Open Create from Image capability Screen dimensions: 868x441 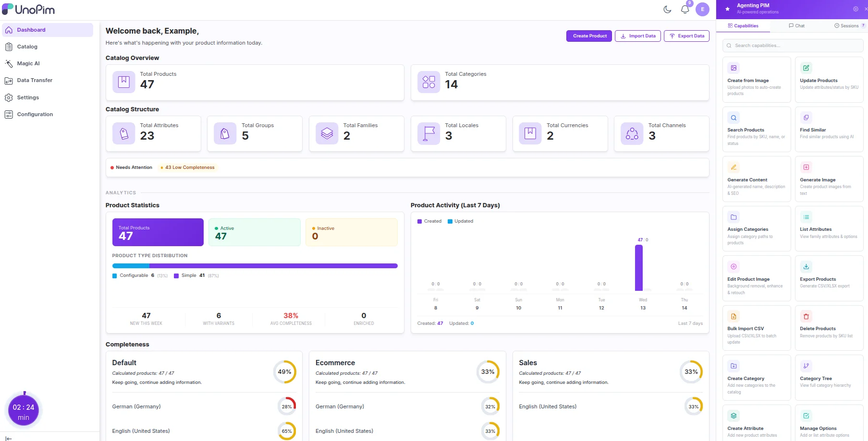(756, 80)
